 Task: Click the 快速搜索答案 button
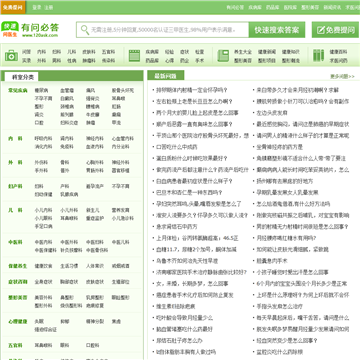point(277,30)
